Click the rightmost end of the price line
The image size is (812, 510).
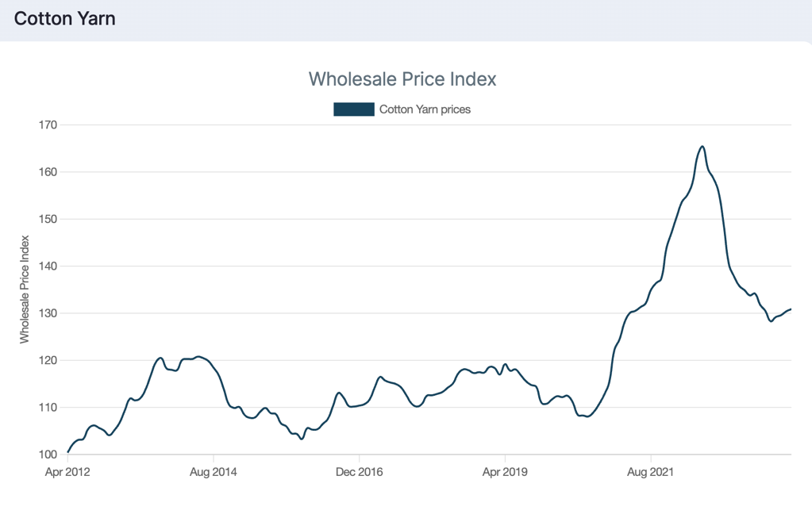791,309
